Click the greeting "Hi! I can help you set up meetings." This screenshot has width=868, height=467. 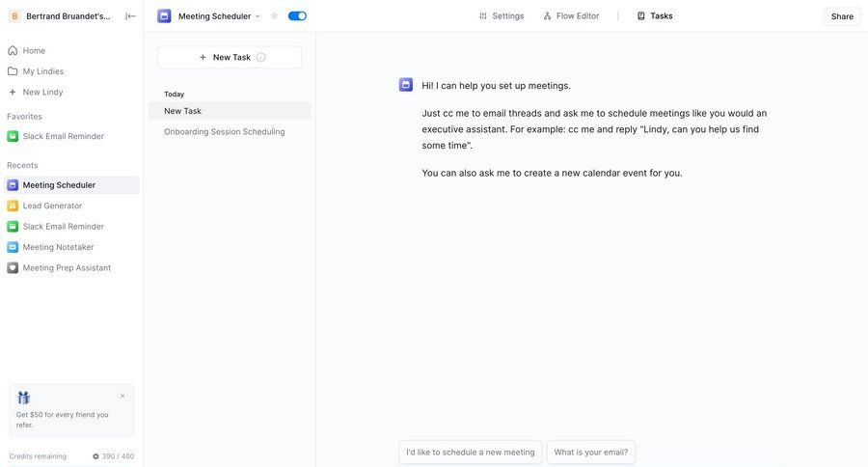click(x=496, y=85)
